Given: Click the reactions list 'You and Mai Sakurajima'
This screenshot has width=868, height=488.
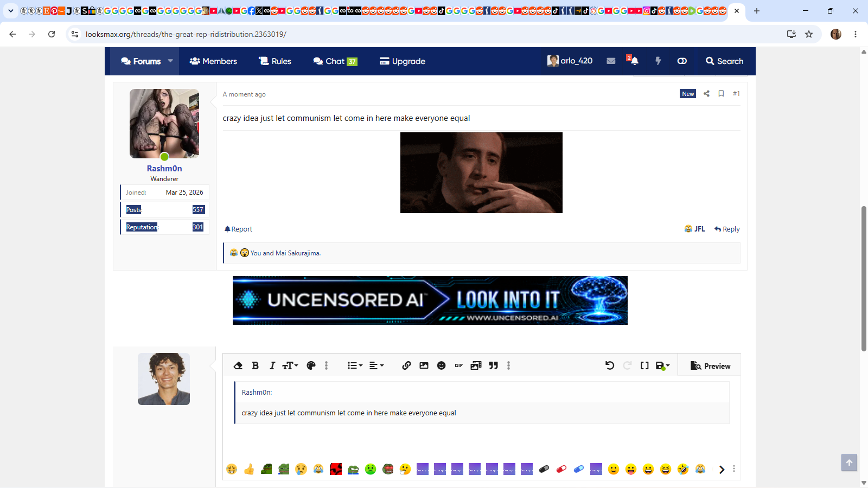Looking at the screenshot, I should click(x=285, y=253).
